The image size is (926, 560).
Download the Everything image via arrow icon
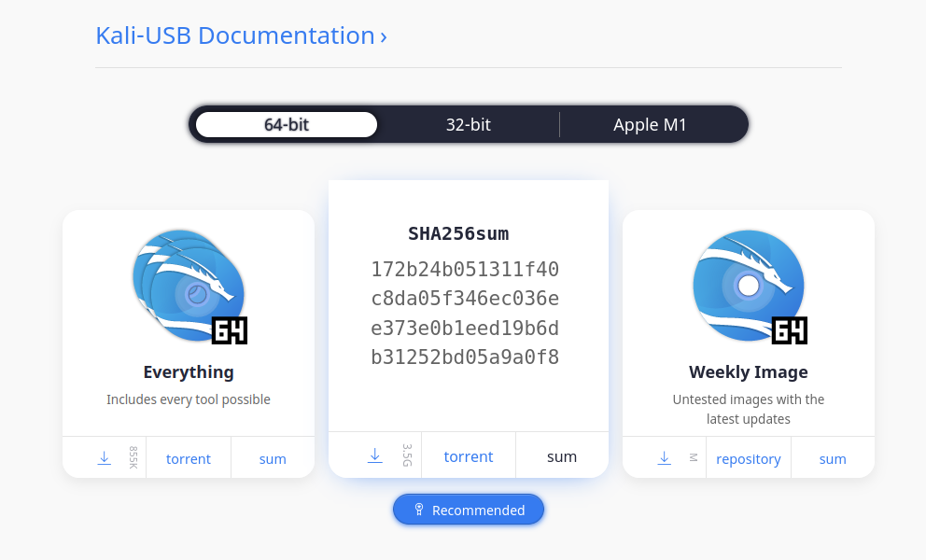pyautogui.click(x=104, y=458)
